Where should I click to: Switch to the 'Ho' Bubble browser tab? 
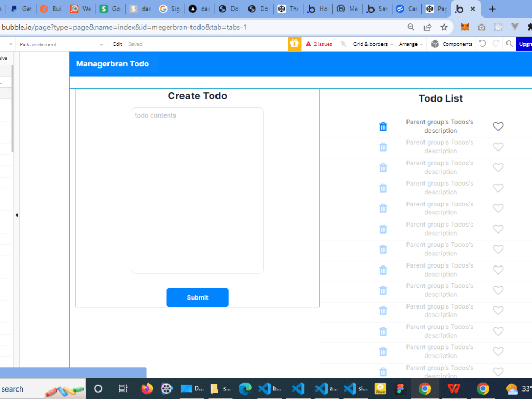tap(318, 9)
